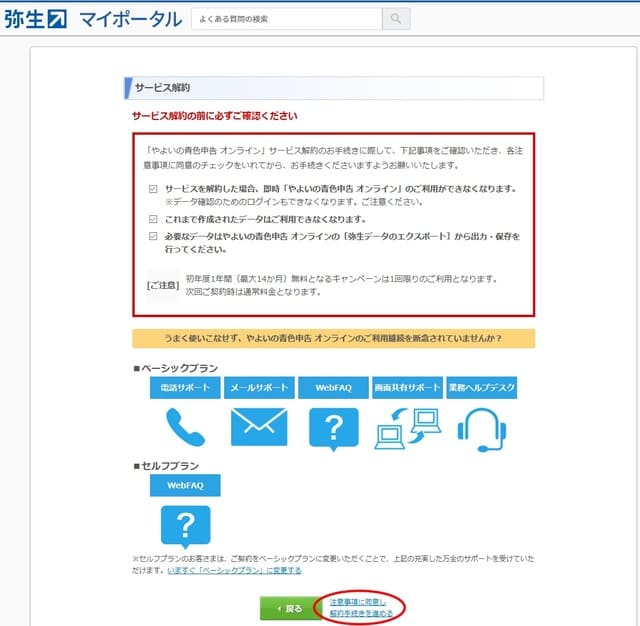Click the ■ベーシックプラン heading
Screen dimensions: 640x626
pos(176,368)
